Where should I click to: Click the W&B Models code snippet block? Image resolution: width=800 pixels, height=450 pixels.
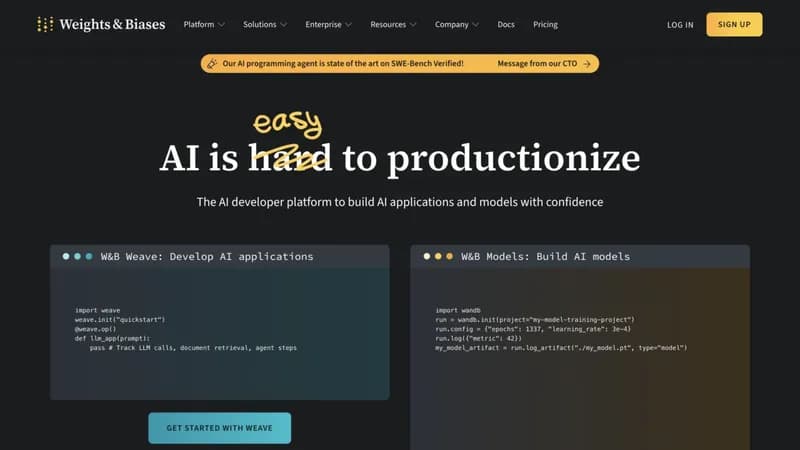point(561,329)
